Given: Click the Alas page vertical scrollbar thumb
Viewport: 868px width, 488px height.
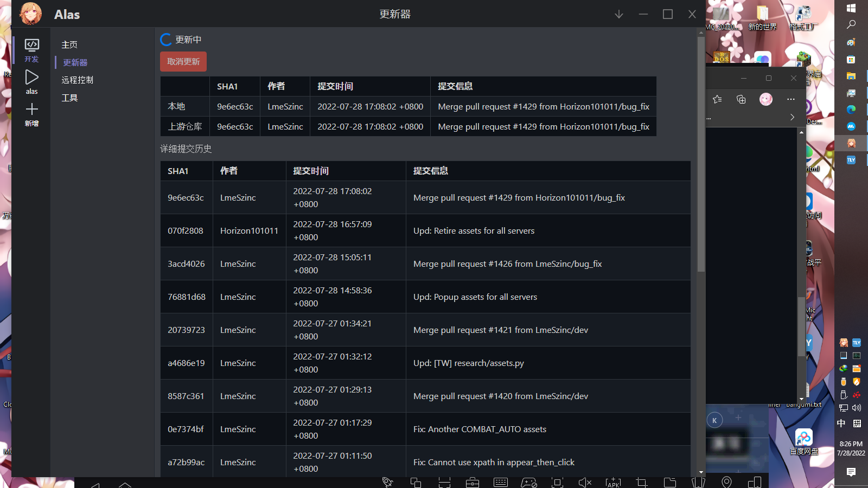Looking at the screenshot, I should coord(701,155).
